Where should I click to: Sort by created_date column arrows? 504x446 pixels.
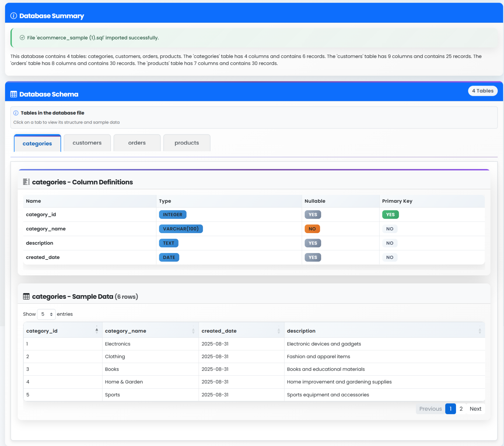[x=279, y=331]
